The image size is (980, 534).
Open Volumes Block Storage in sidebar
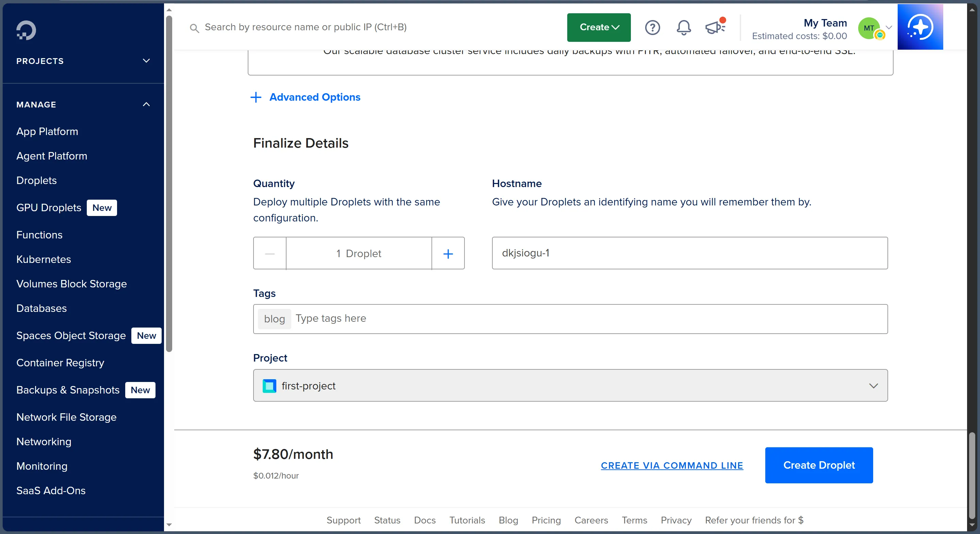[x=71, y=284]
